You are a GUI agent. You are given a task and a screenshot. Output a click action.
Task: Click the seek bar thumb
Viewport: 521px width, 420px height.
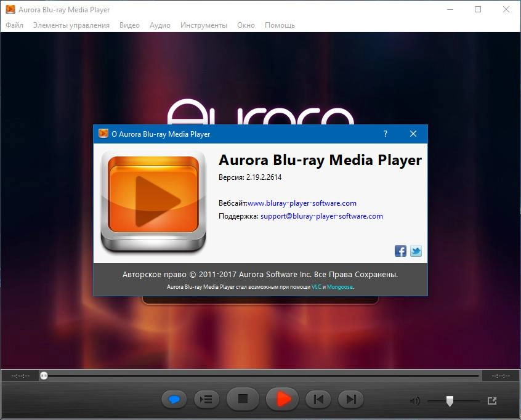(x=44, y=376)
